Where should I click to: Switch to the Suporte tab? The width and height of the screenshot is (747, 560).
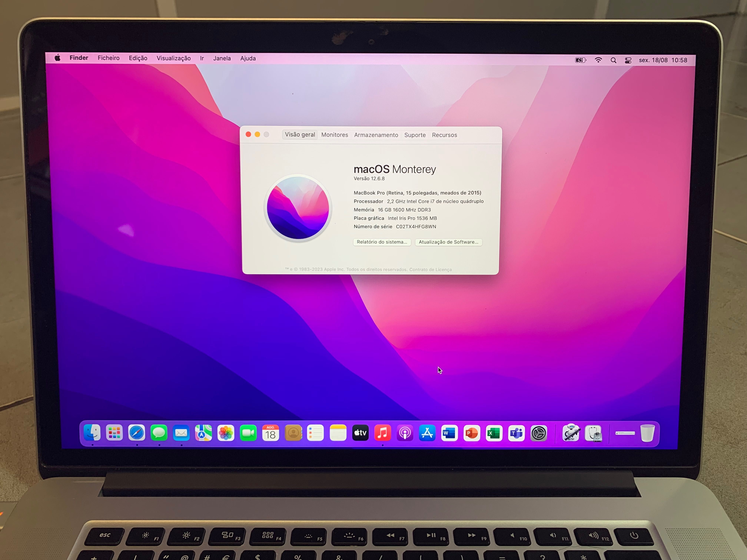(x=415, y=135)
